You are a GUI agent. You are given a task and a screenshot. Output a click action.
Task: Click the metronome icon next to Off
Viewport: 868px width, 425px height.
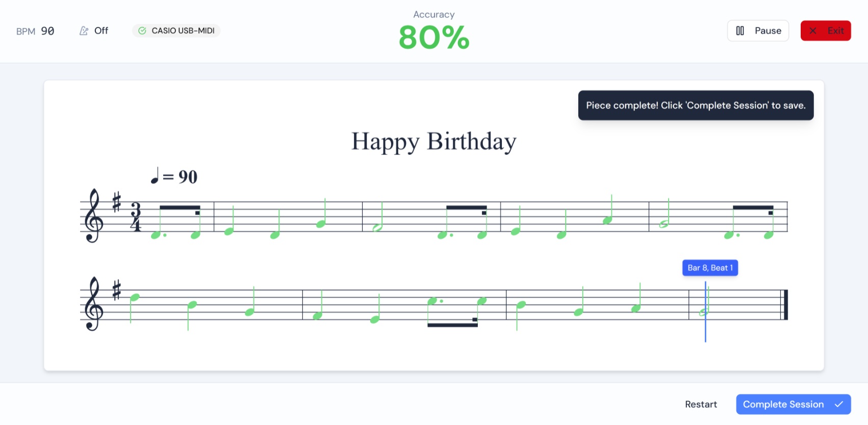point(84,31)
